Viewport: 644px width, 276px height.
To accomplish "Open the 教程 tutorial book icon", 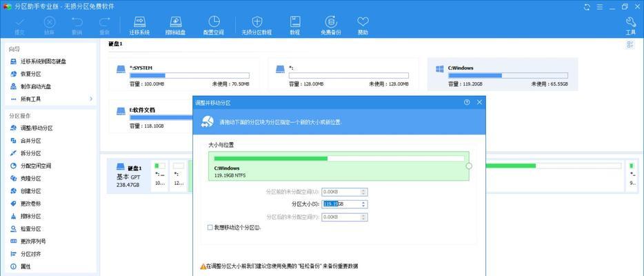I will point(295,26).
